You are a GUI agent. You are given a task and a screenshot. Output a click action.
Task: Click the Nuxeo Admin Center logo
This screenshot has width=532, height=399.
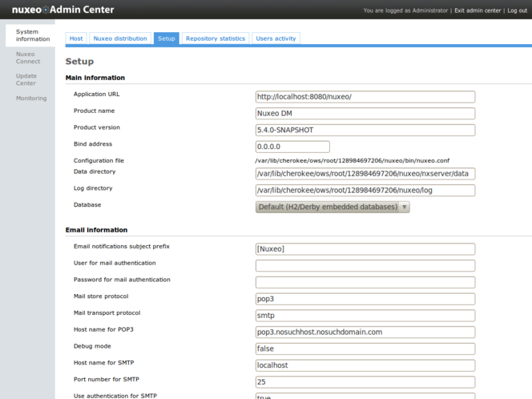(62, 10)
